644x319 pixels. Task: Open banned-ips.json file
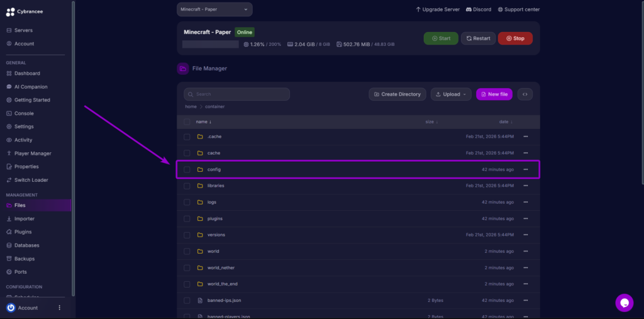point(225,301)
